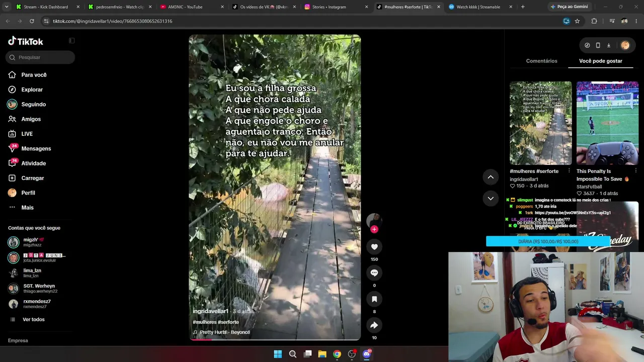Open the Explorar compass page
Image resolution: width=644 pixels, height=362 pixels.
[x=32, y=89]
